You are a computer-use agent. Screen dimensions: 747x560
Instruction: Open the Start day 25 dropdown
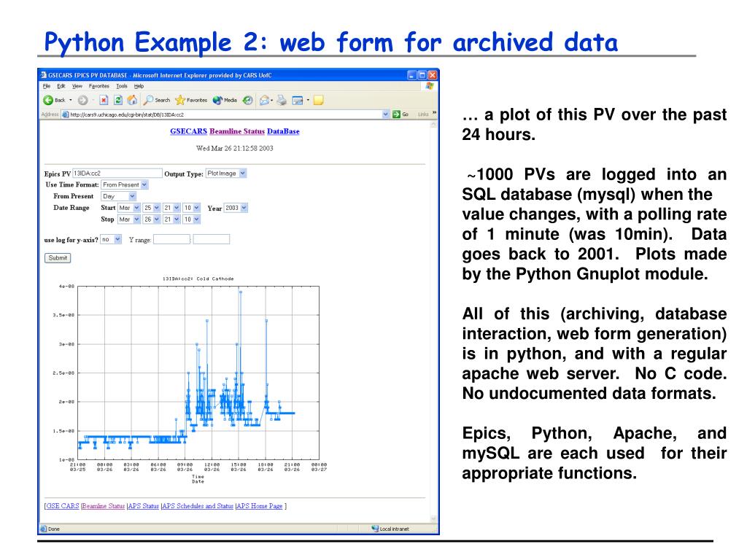157,208
